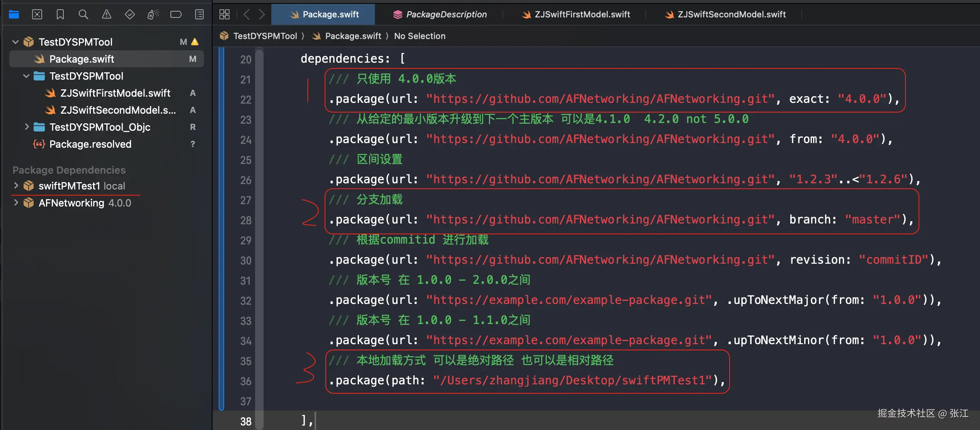The width and height of the screenshot is (980, 430).
Task: Click Package.swift in the jump bar
Action: click(353, 36)
